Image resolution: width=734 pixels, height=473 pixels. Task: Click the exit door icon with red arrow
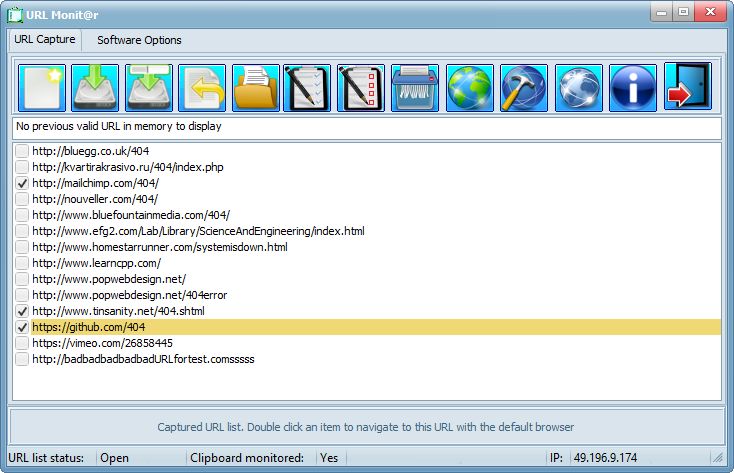click(688, 87)
